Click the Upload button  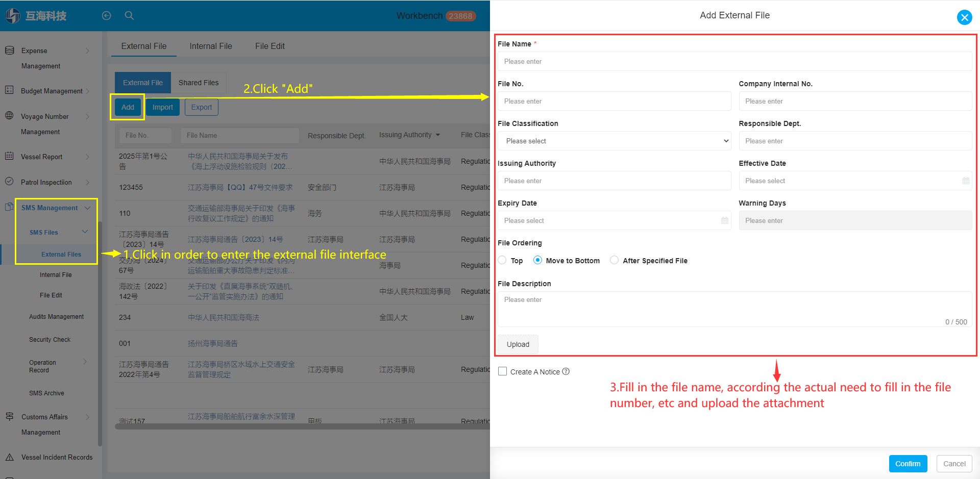tap(518, 344)
